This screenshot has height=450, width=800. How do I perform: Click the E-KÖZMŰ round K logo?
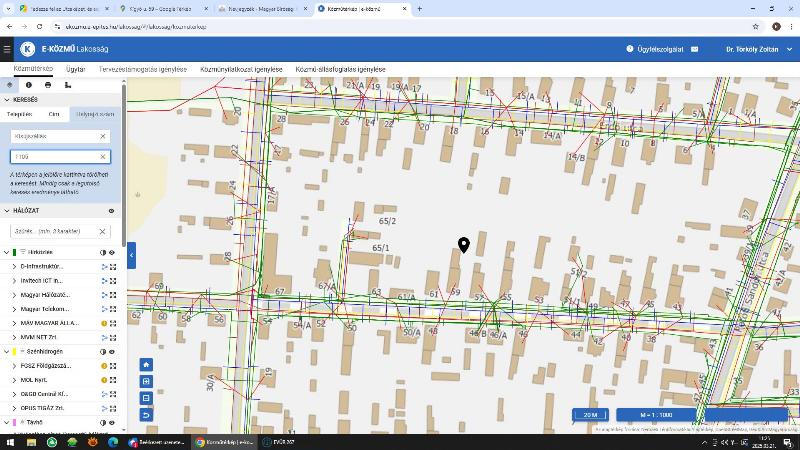[x=28, y=49]
